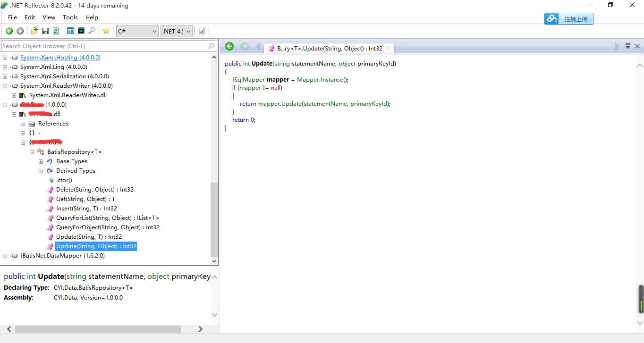Click the method icon next to Delete(String, Object)
Image resolution: width=644 pixels, height=343 pixels.
(51, 190)
